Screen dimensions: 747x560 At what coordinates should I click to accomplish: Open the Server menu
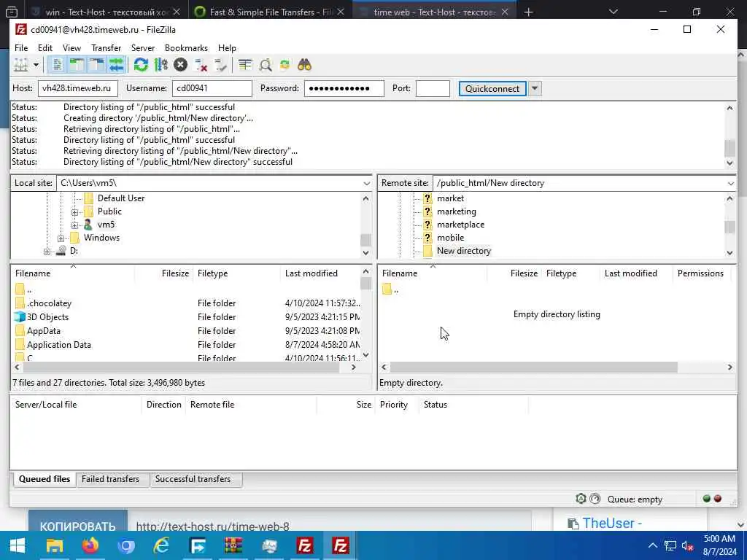click(143, 47)
